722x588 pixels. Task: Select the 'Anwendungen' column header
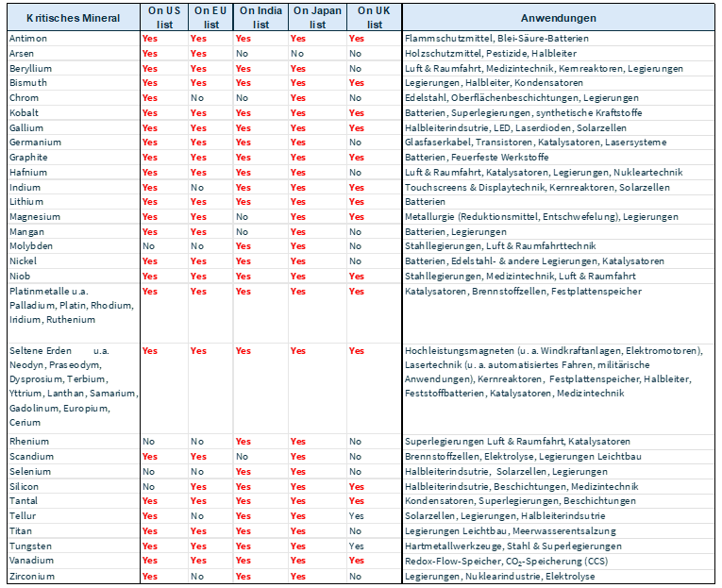coord(558,18)
